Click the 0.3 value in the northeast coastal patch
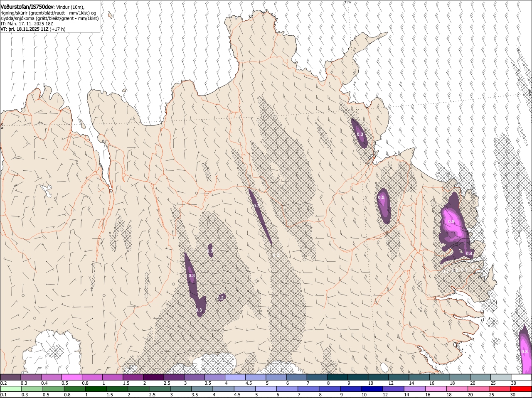The image size is (532, 398). click(x=360, y=134)
